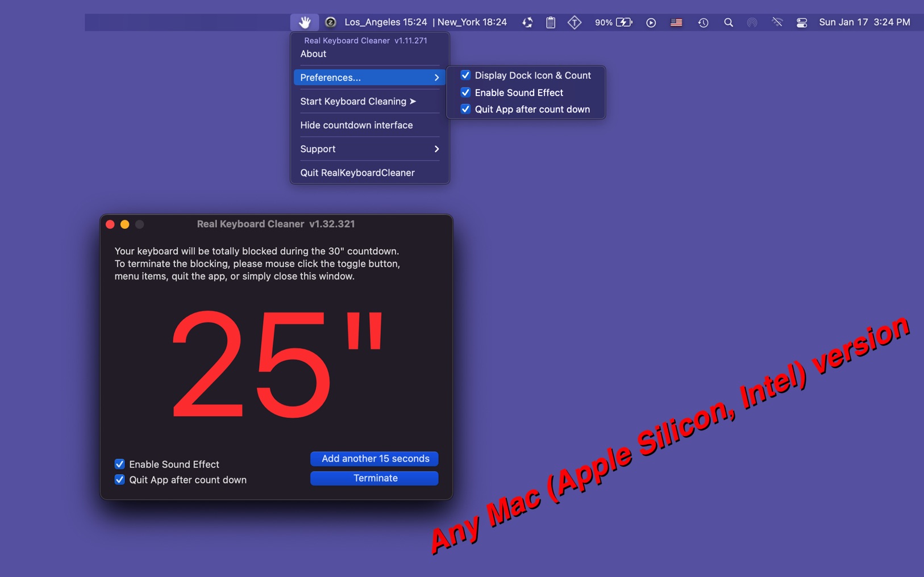Select Hide countdown interface
Image resolution: width=924 pixels, height=577 pixels.
point(369,125)
